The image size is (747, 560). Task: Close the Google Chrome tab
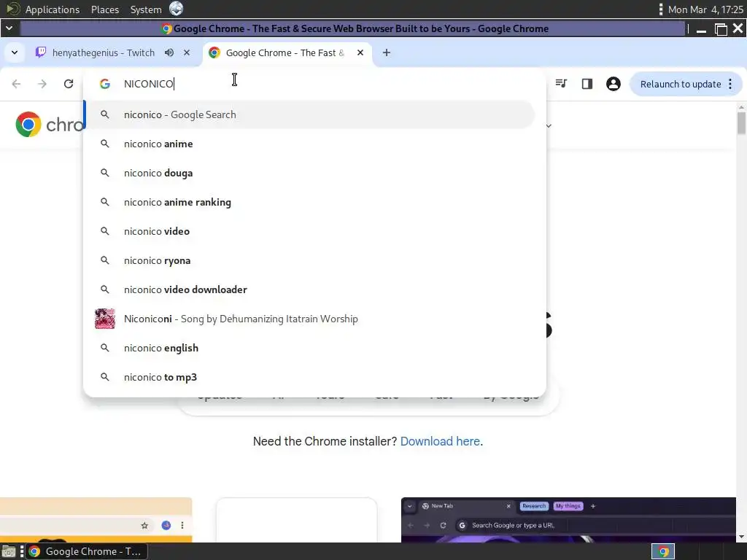point(360,52)
